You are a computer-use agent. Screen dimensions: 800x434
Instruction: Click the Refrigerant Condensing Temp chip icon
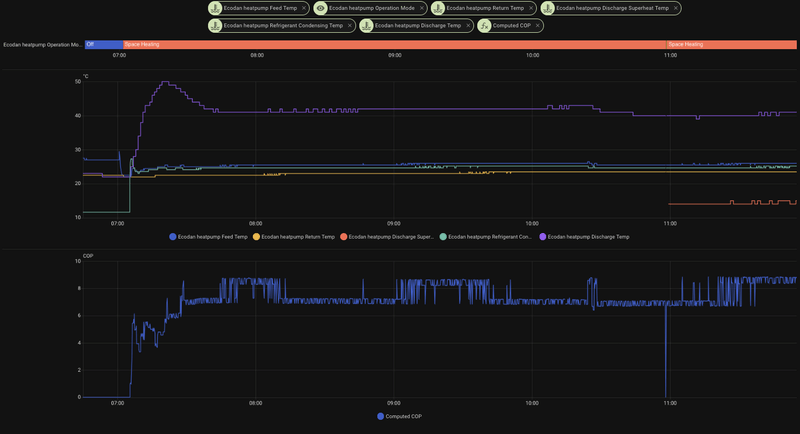click(215, 25)
